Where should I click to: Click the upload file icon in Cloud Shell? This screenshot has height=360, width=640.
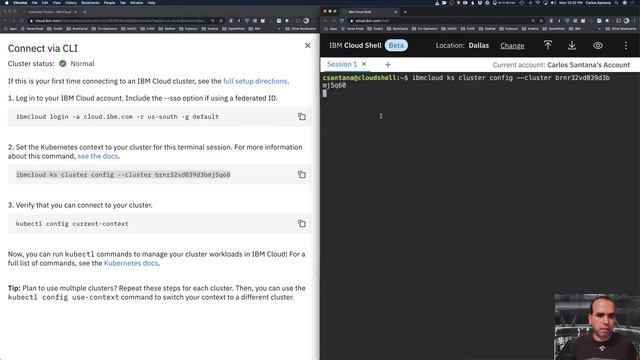[x=548, y=45]
